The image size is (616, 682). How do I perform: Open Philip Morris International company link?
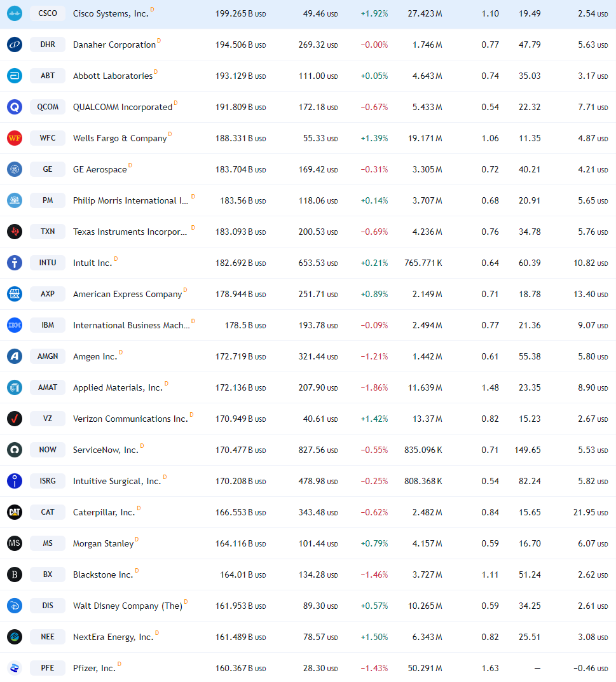[130, 201]
